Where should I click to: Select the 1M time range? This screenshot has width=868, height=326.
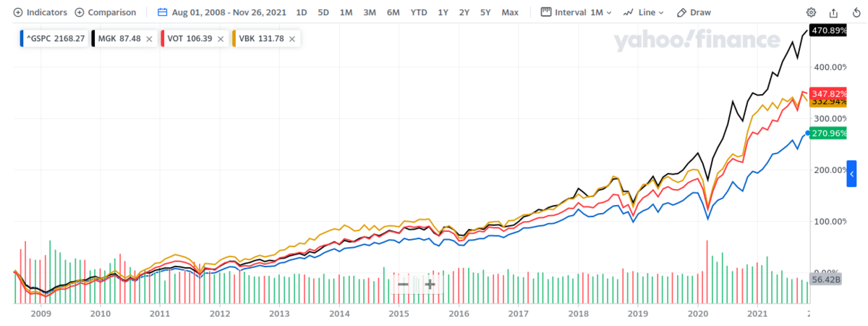point(346,12)
